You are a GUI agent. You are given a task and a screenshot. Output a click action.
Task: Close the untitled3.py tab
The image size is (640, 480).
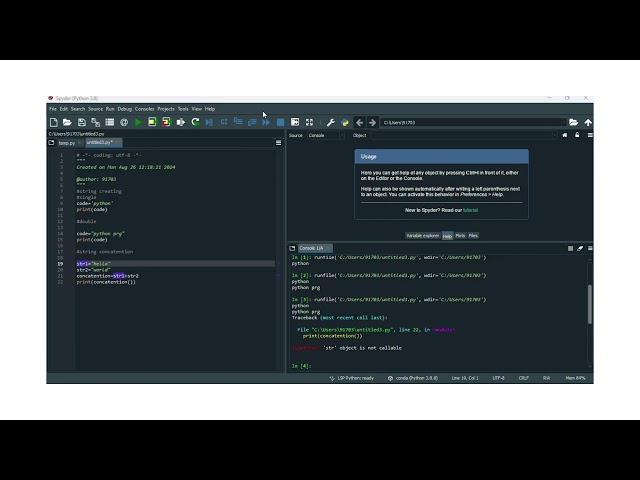118,142
